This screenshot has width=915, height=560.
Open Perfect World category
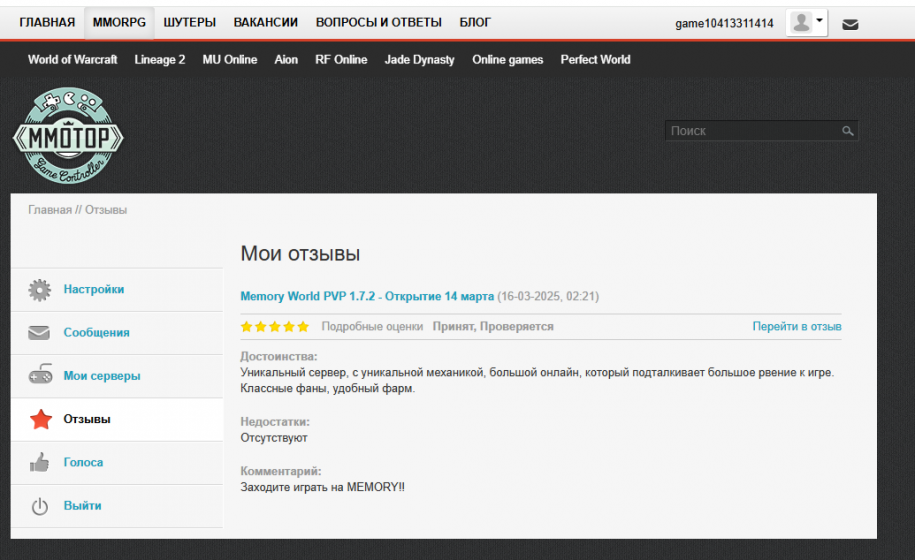point(595,60)
